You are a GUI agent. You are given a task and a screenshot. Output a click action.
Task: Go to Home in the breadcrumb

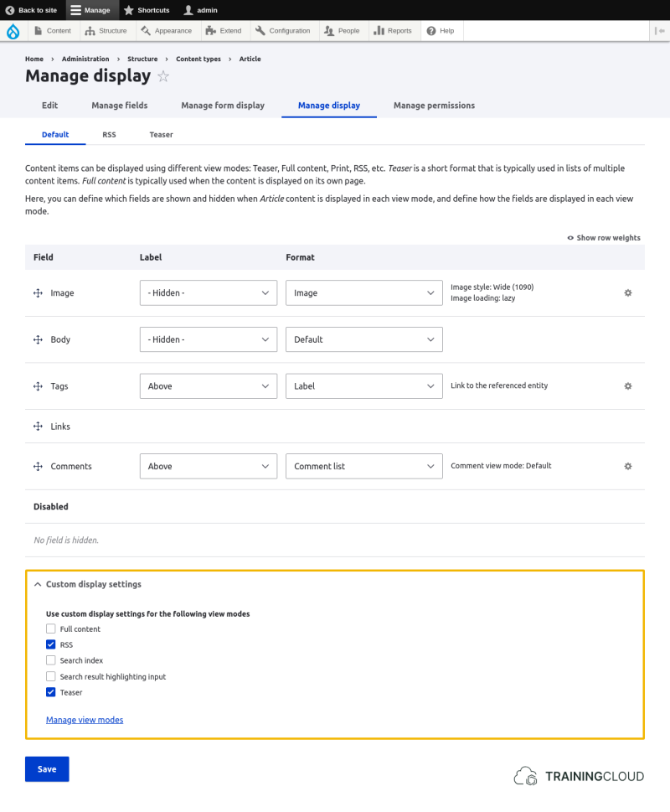click(x=34, y=59)
